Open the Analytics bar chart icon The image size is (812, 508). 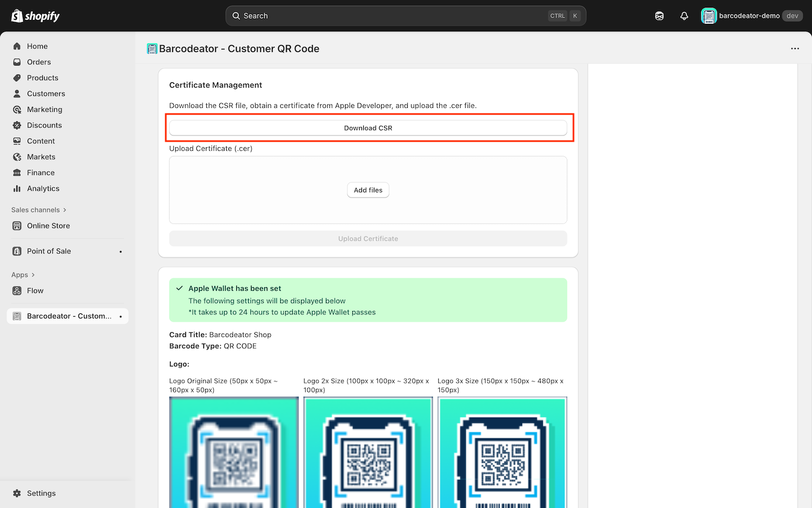17,189
